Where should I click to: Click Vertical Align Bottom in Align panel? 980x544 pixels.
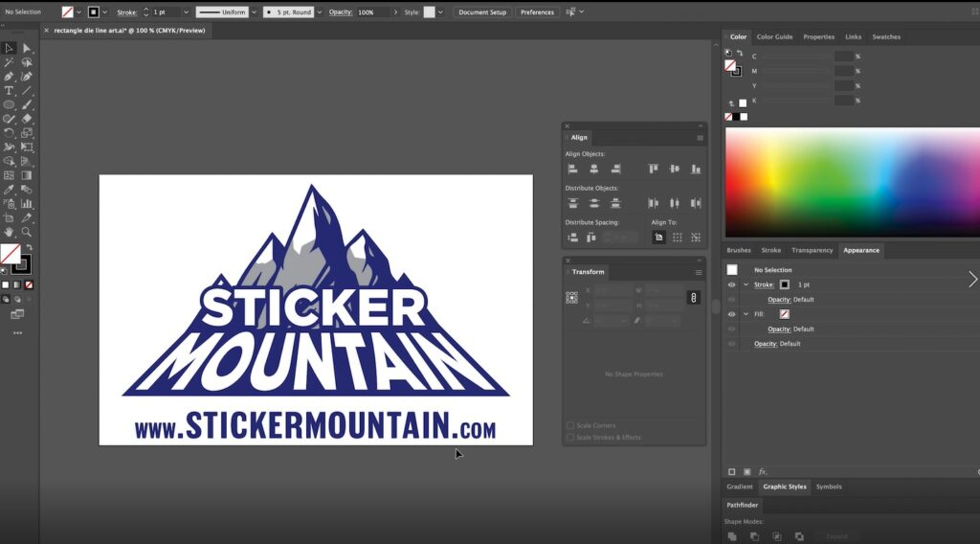pos(696,169)
